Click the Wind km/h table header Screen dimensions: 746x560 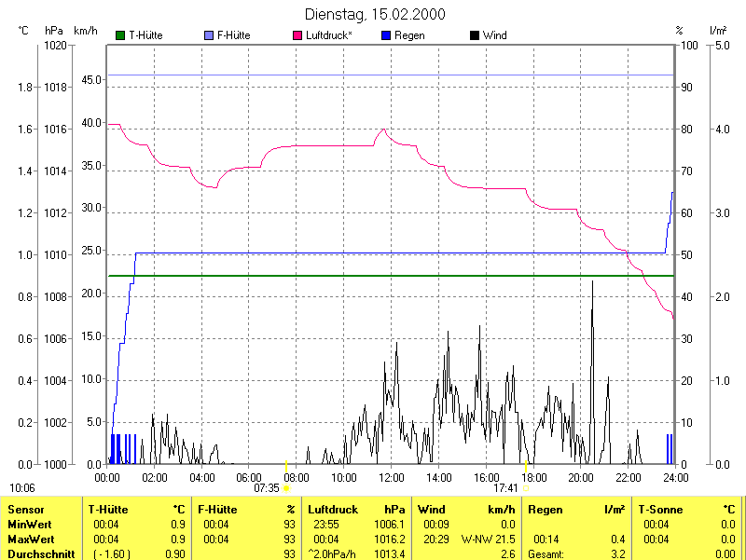466,510
